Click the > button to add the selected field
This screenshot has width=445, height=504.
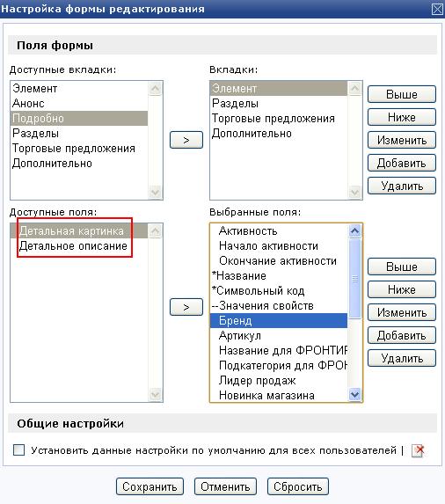point(186,307)
